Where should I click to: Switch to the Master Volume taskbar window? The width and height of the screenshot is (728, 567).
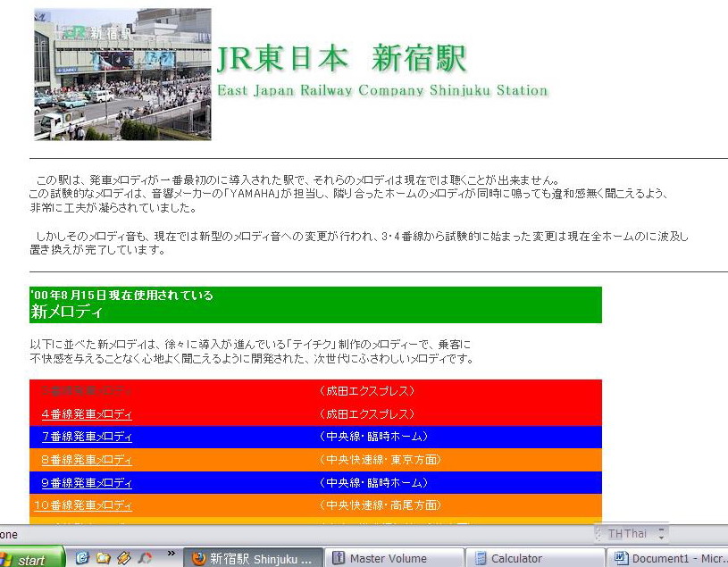click(x=394, y=558)
